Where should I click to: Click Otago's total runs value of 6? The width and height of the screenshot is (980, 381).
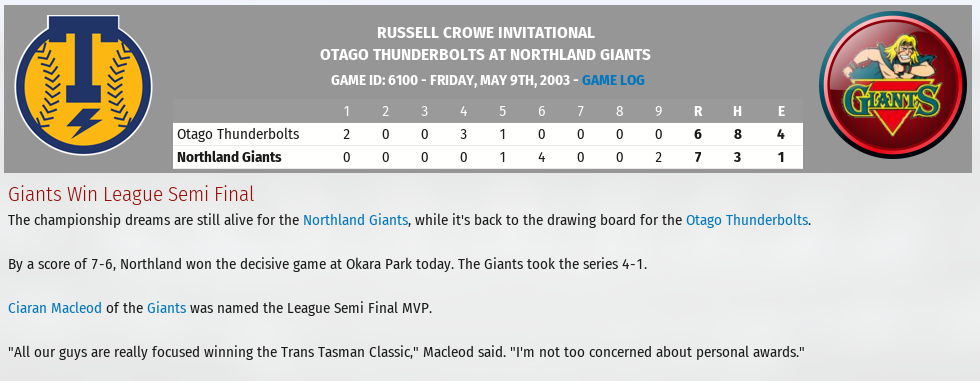[x=698, y=134]
